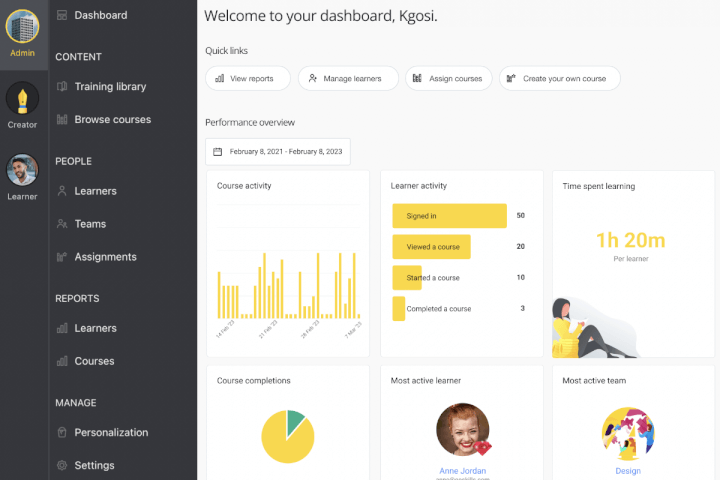This screenshot has width=720, height=480.
Task: Click the bar chart icon beside Reports Learners
Action: [62, 328]
